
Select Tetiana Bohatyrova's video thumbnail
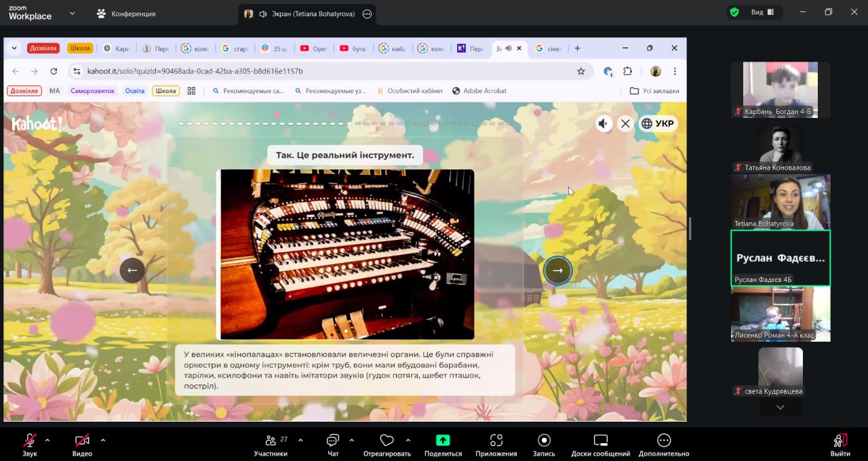pyautogui.click(x=780, y=201)
